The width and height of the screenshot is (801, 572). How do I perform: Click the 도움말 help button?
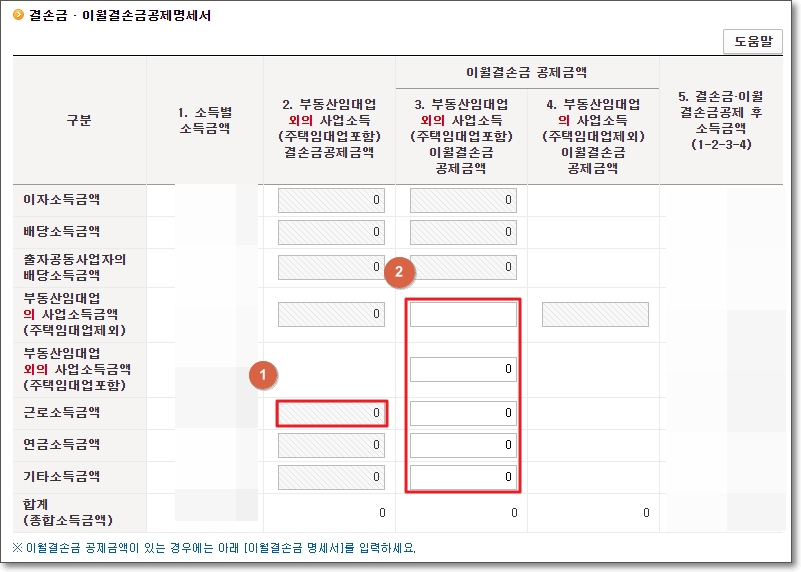(x=752, y=41)
